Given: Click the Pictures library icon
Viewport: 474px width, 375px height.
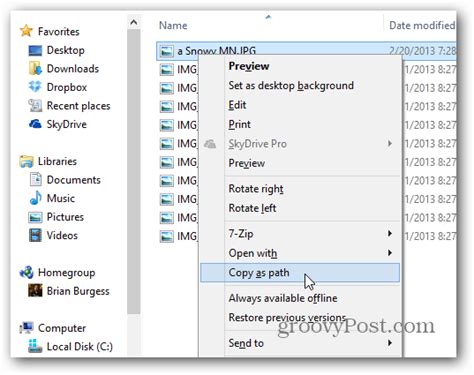Looking at the screenshot, I should point(35,217).
